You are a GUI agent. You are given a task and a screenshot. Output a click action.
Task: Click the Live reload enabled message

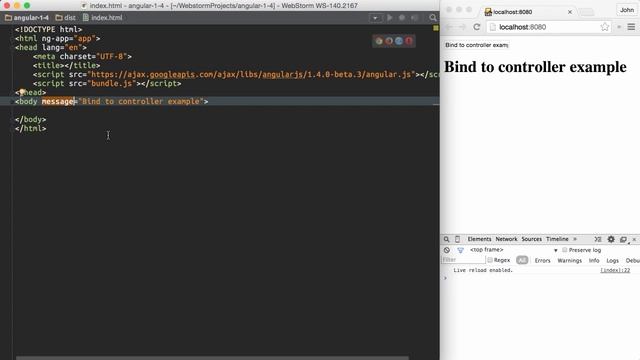[x=483, y=270]
